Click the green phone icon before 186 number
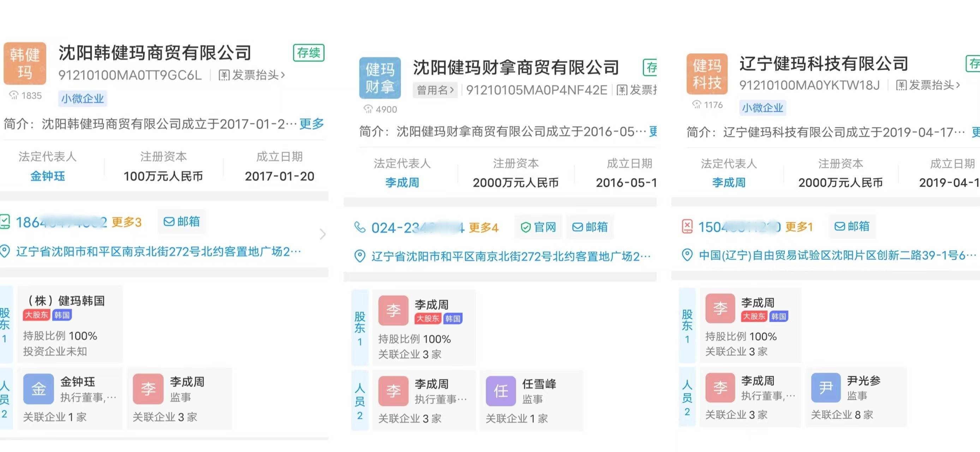 [x=5, y=222]
